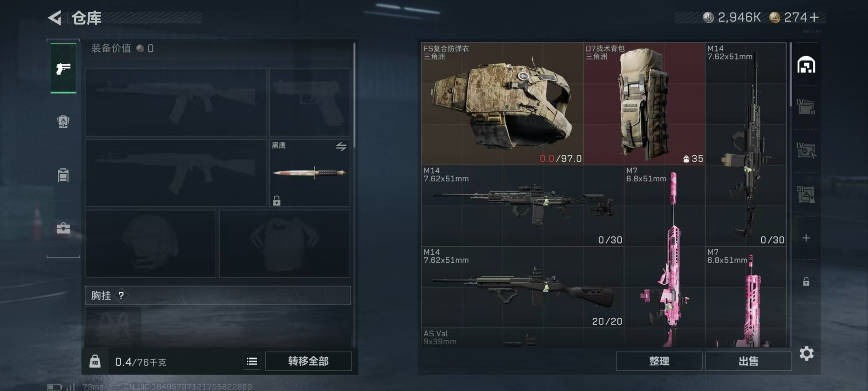Viewport: 868px width, 391px height.
Task: Open the briefcase safe-box sidebar icon
Action: [63, 228]
